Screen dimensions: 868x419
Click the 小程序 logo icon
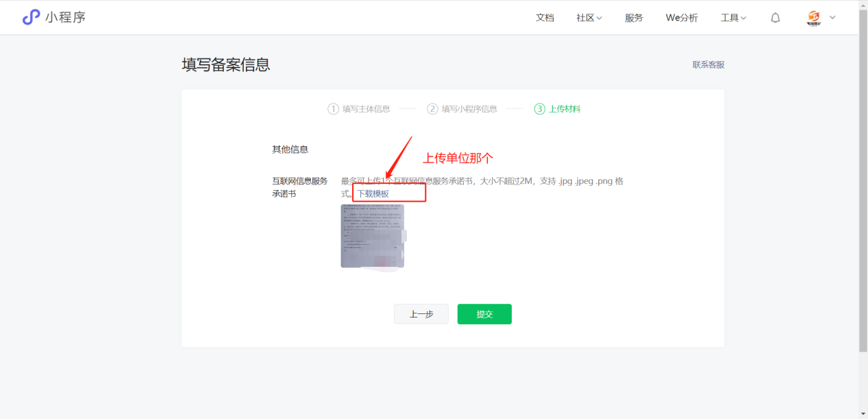coord(32,17)
